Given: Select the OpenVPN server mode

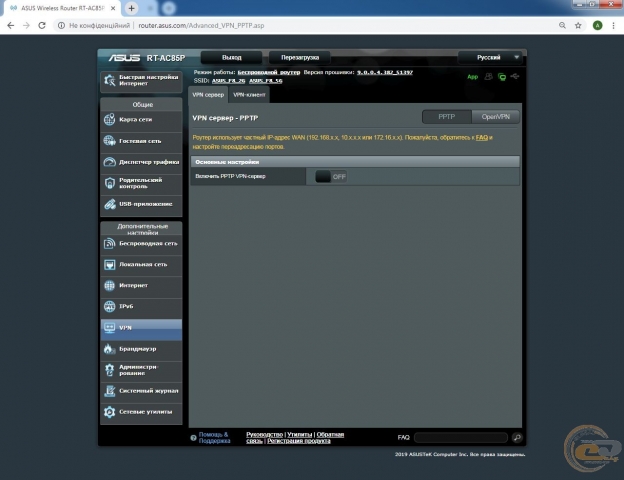Looking at the screenshot, I should tap(496, 117).
